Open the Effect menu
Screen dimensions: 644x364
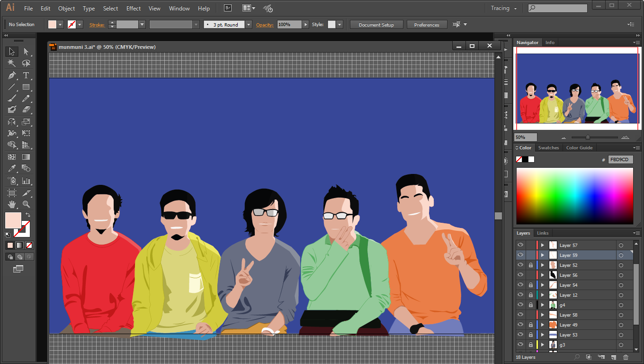[133, 9]
